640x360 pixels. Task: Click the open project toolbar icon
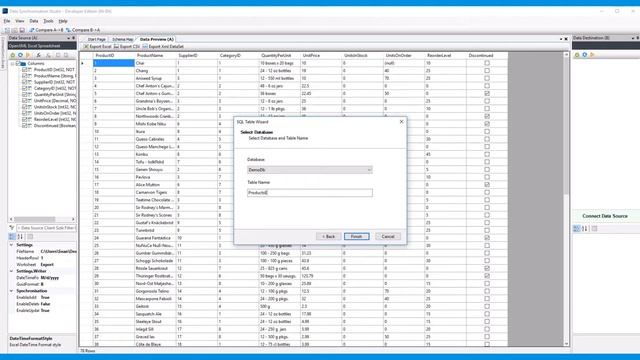(15, 30)
